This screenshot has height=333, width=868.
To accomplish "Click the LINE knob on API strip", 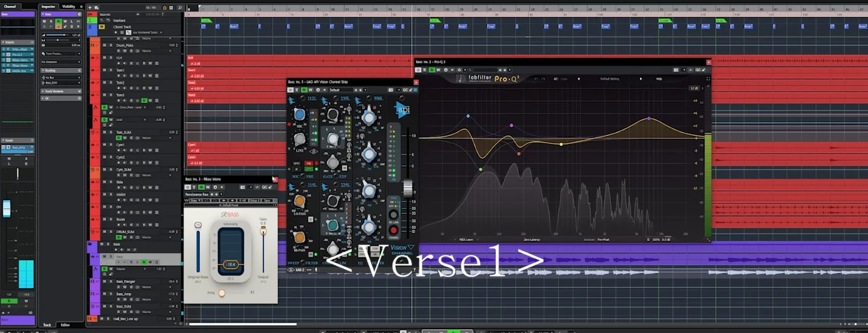I will (x=299, y=140).
